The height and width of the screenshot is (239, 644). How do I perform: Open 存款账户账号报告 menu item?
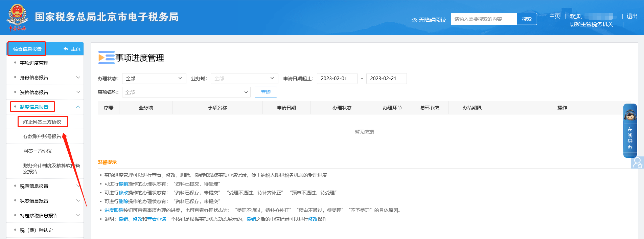(x=42, y=136)
